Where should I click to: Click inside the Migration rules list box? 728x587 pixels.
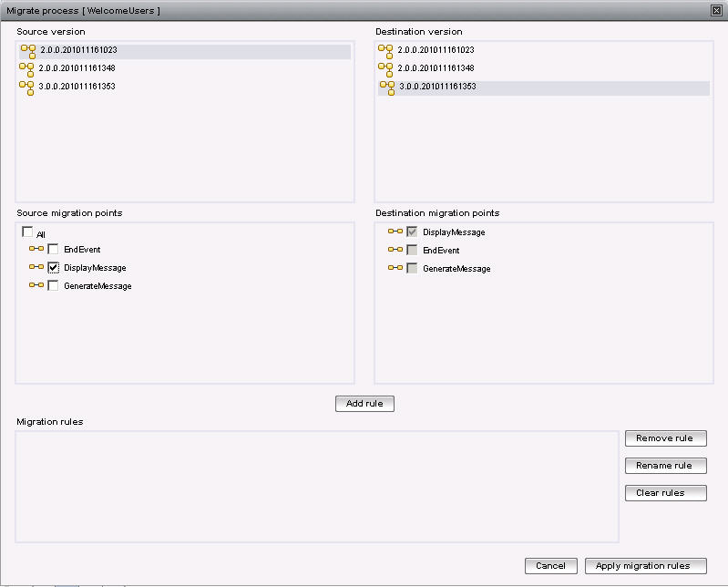click(x=317, y=487)
